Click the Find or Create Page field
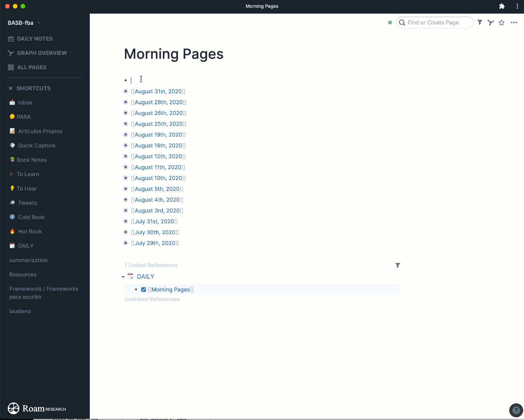The height and width of the screenshot is (420, 524). 435,23
